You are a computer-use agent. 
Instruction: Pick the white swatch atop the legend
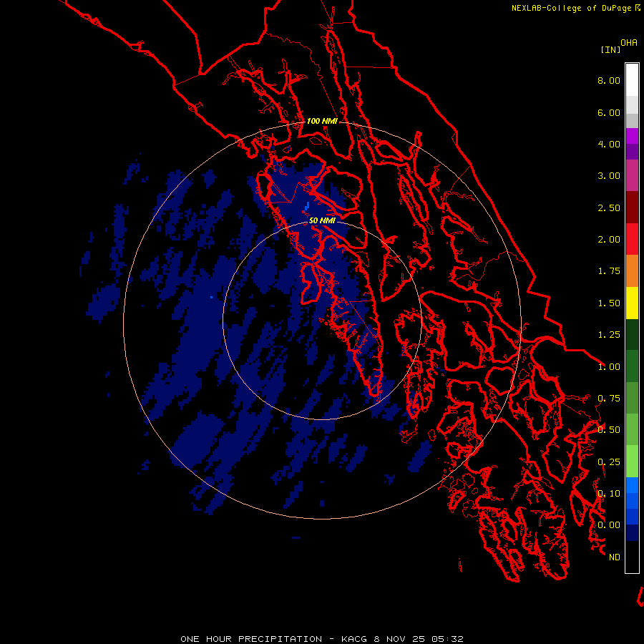pos(632,80)
